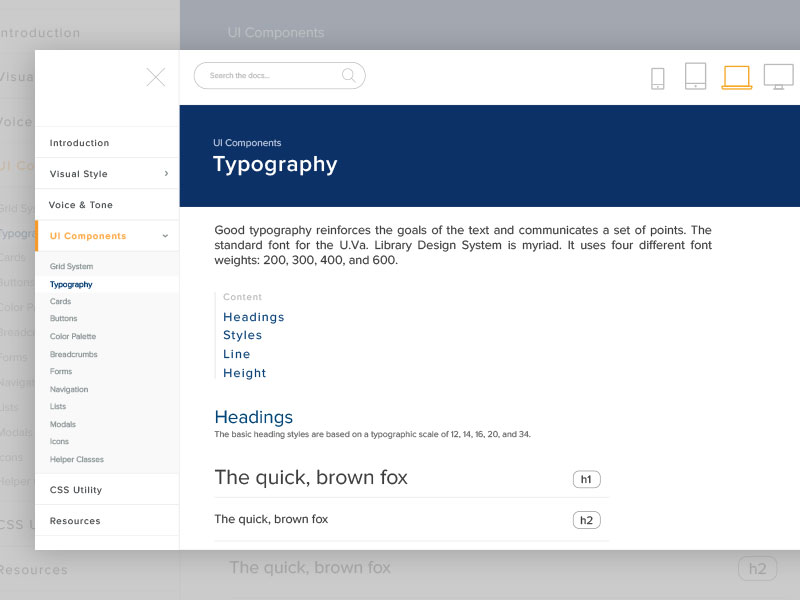This screenshot has width=800, height=600.
Task: Click the blurred background UI Components heading
Action: (276, 33)
